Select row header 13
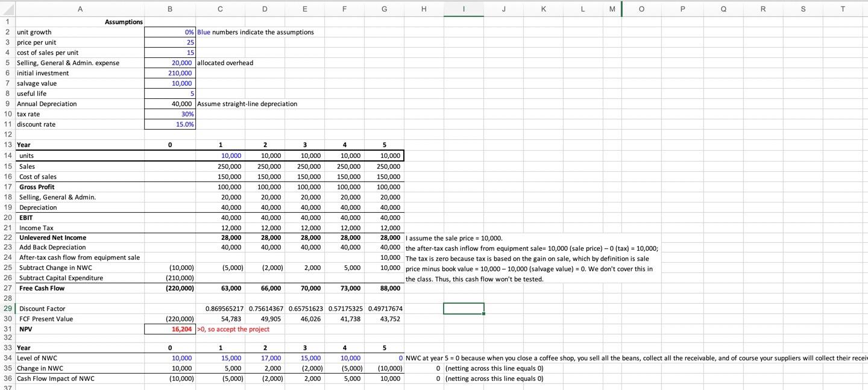Screen dimensions: 868x390 (7, 145)
